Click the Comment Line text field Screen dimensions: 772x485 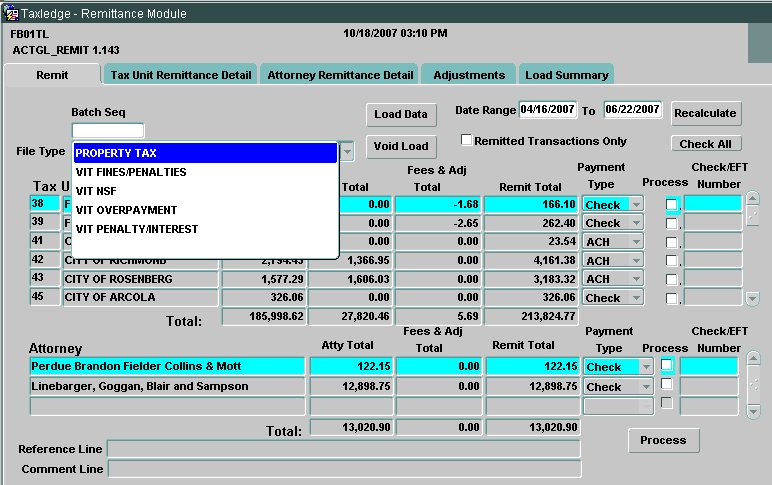pyautogui.click(x=344, y=469)
